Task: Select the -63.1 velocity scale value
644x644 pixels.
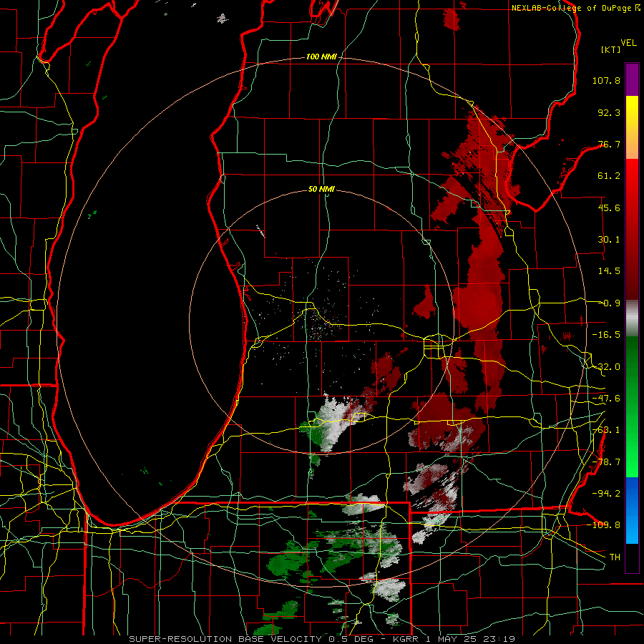Action: (606, 430)
